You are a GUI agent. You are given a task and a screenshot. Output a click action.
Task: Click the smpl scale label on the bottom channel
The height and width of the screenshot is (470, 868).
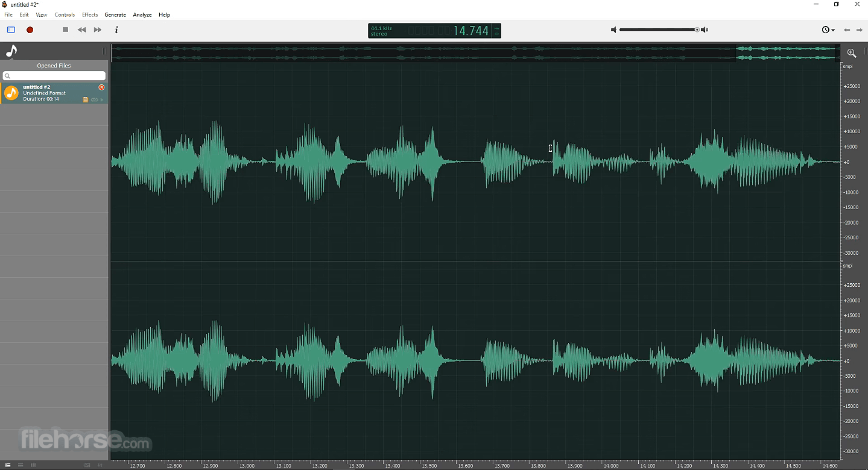[x=848, y=266]
